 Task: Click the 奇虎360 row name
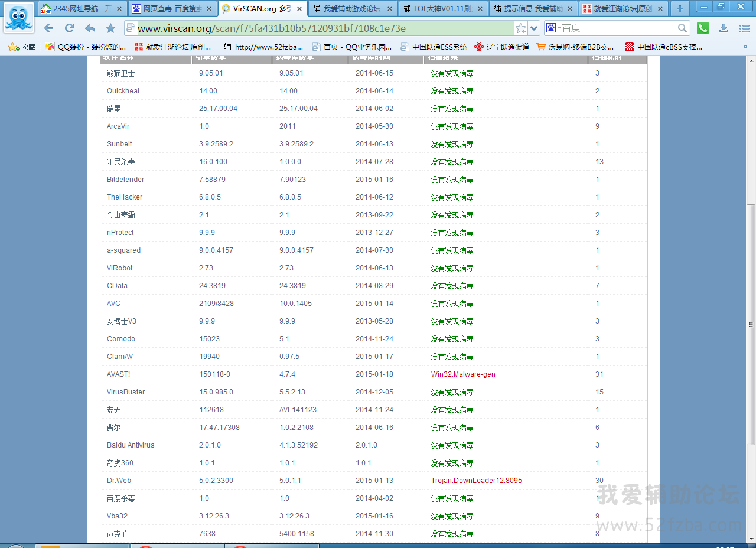click(120, 463)
